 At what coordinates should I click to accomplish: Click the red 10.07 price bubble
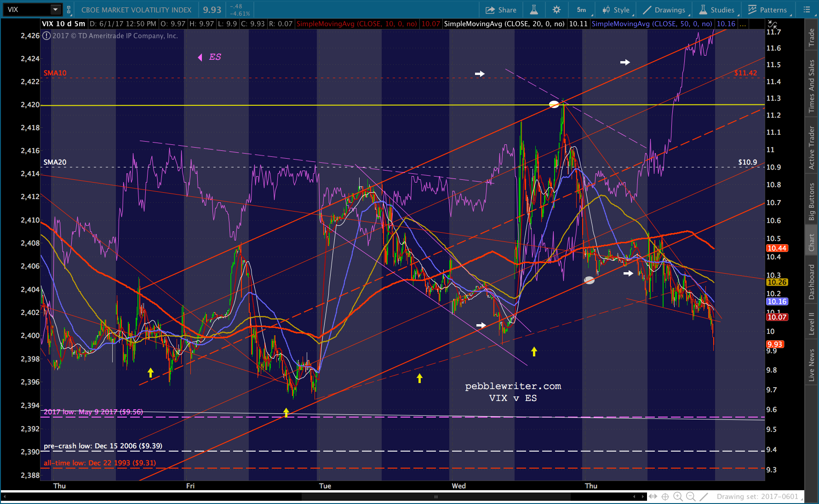(x=777, y=317)
